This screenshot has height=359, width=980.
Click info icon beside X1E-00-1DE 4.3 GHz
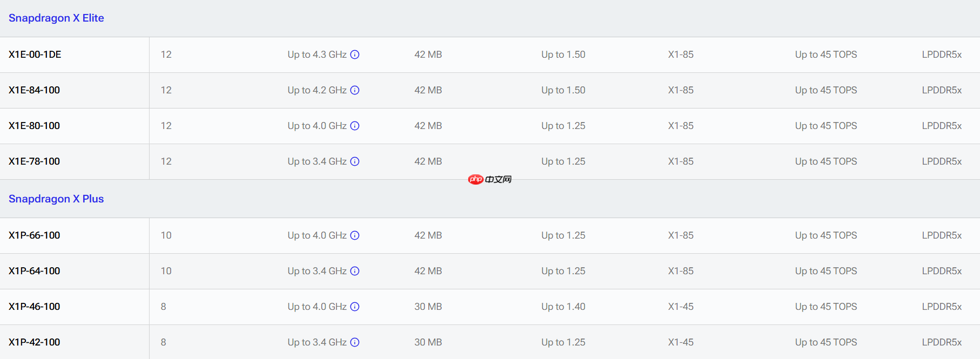[x=355, y=55]
